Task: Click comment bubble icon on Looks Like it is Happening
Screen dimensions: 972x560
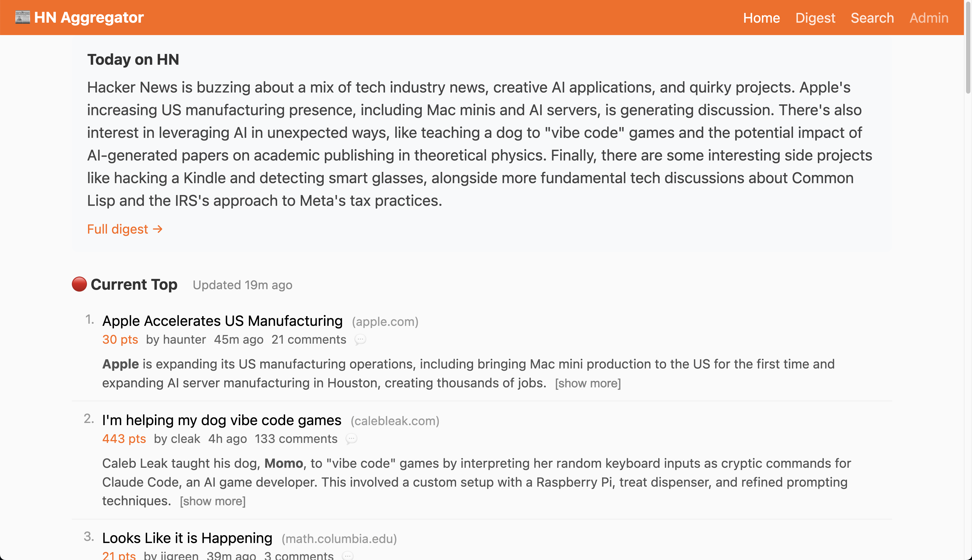Action: click(x=347, y=555)
